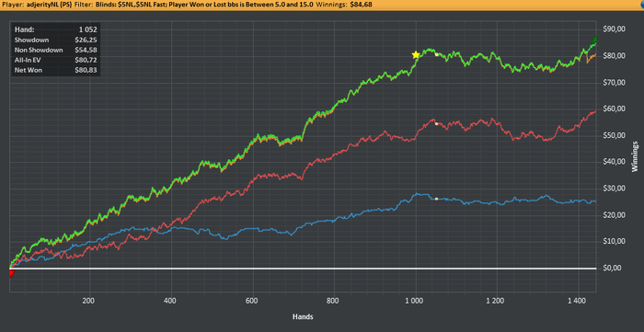Click the '$50,00' y-axis label
The height and width of the screenshot is (332, 644).
pos(614,136)
